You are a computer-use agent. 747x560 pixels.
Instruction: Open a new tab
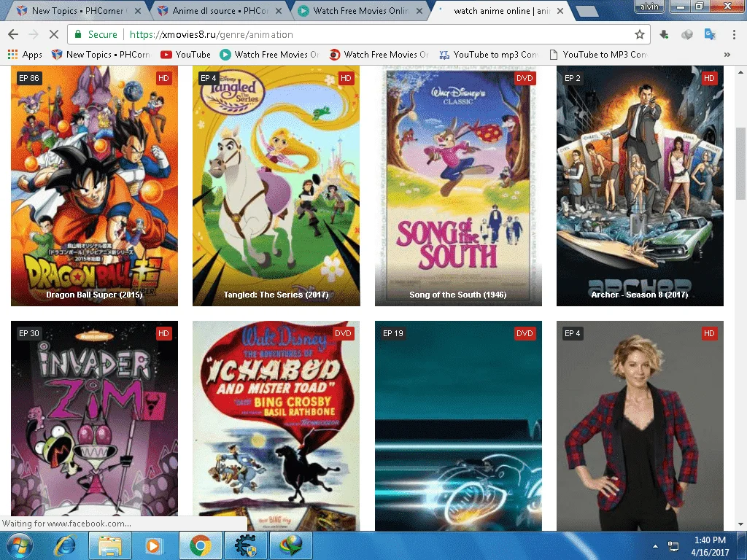587,11
